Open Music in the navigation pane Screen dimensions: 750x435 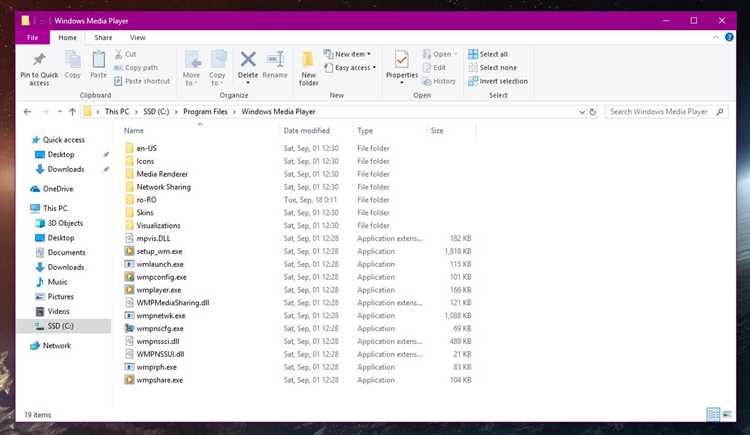pos(57,282)
